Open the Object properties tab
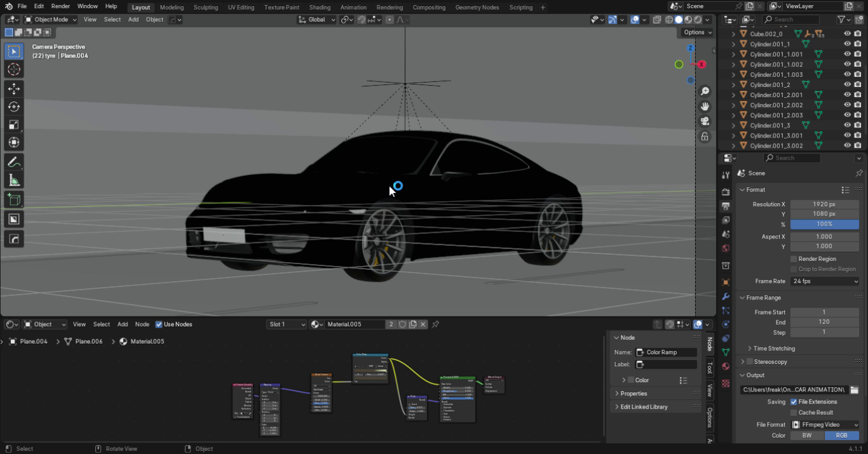868x454 pixels. (x=725, y=282)
